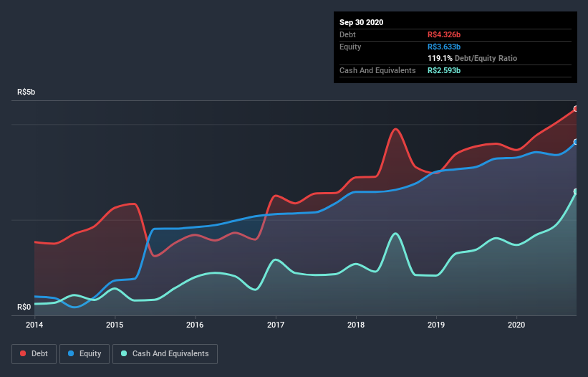Click the 2018 x-axis label
588x377 pixels.
[356, 325]
